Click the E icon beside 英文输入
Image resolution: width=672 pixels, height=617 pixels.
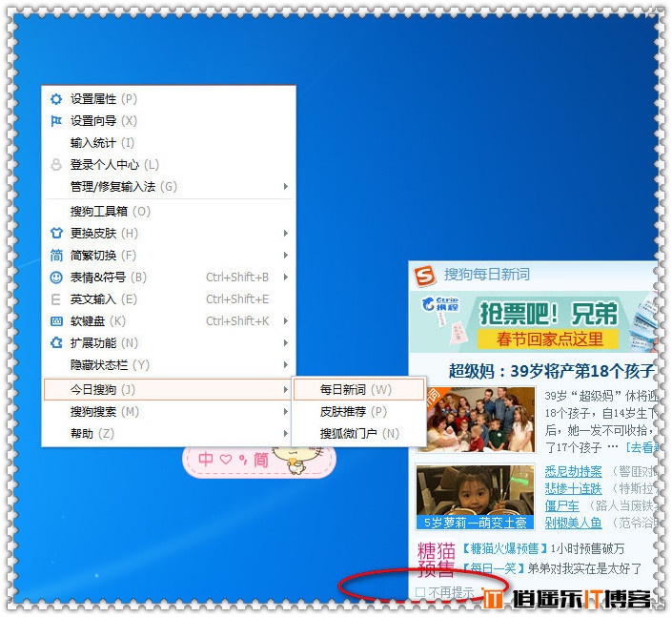(x=55, y=299)
